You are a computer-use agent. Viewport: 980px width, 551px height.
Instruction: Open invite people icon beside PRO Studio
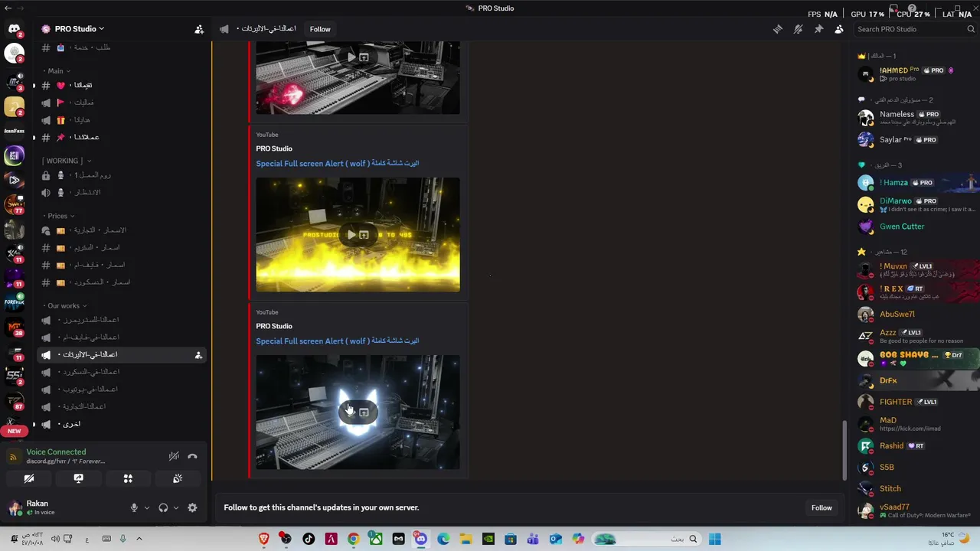199,29
